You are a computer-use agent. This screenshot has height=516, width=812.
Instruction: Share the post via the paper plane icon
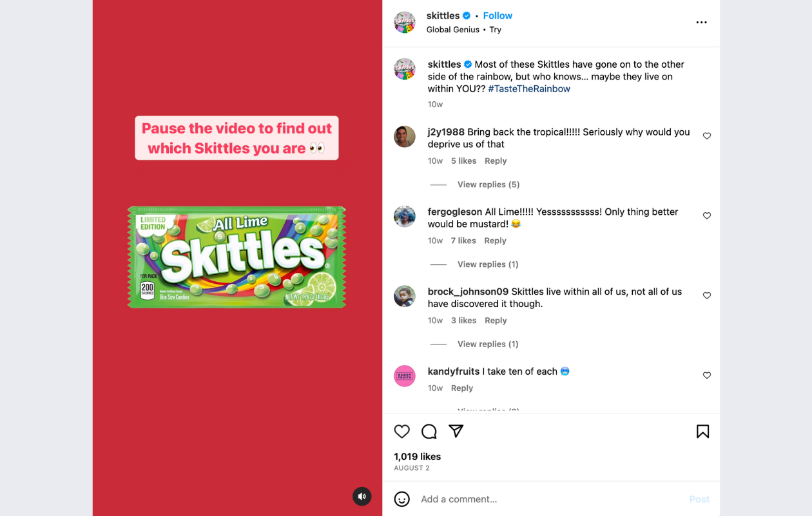(x=456, y=431)
